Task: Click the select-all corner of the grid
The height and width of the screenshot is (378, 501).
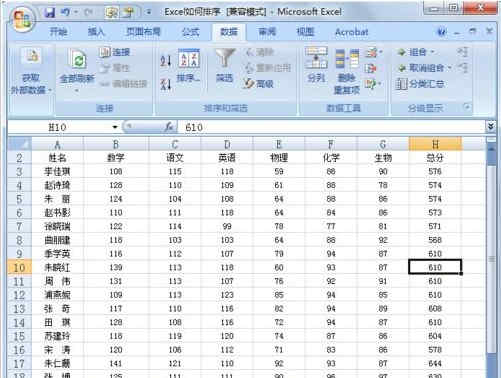Action: coord(19,144)
